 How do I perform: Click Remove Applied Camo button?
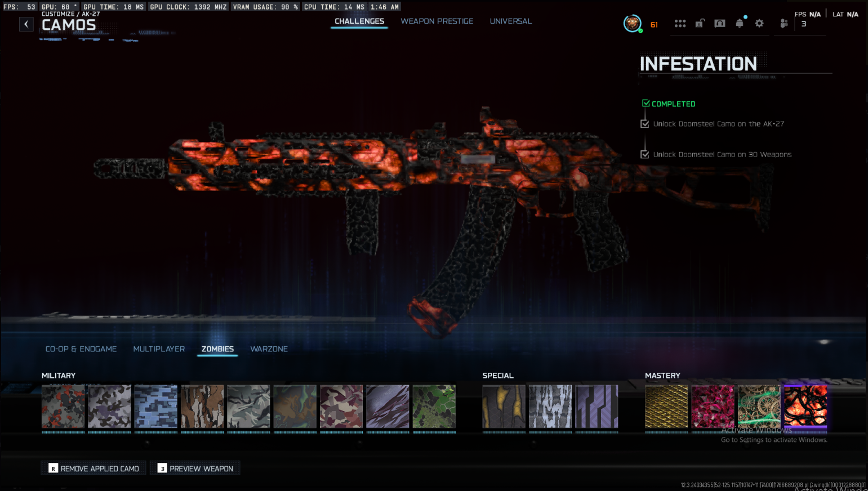(x=94, y=468)
